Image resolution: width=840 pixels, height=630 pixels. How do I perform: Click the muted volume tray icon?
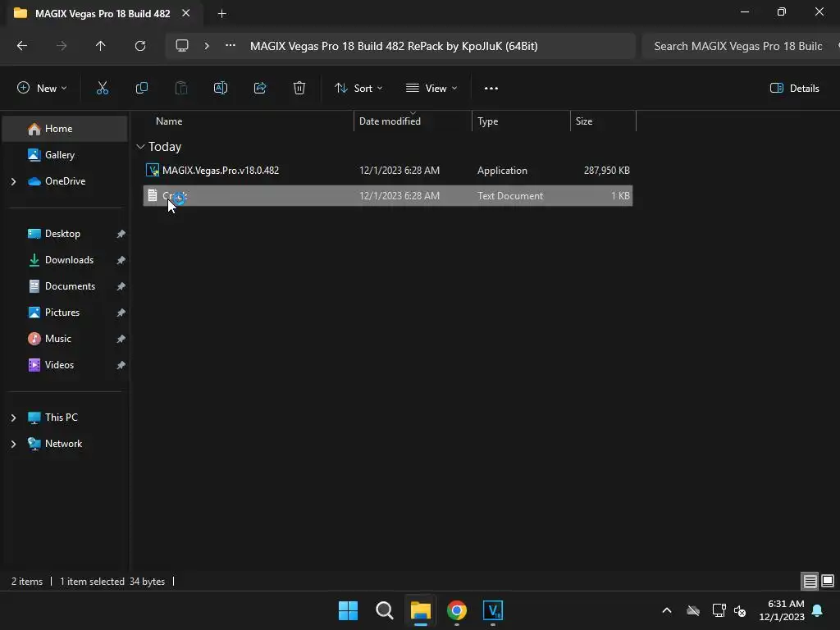[741, 610]
